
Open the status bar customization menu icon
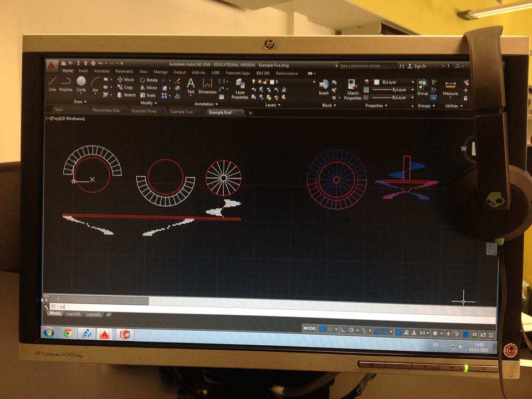point(491,335)
